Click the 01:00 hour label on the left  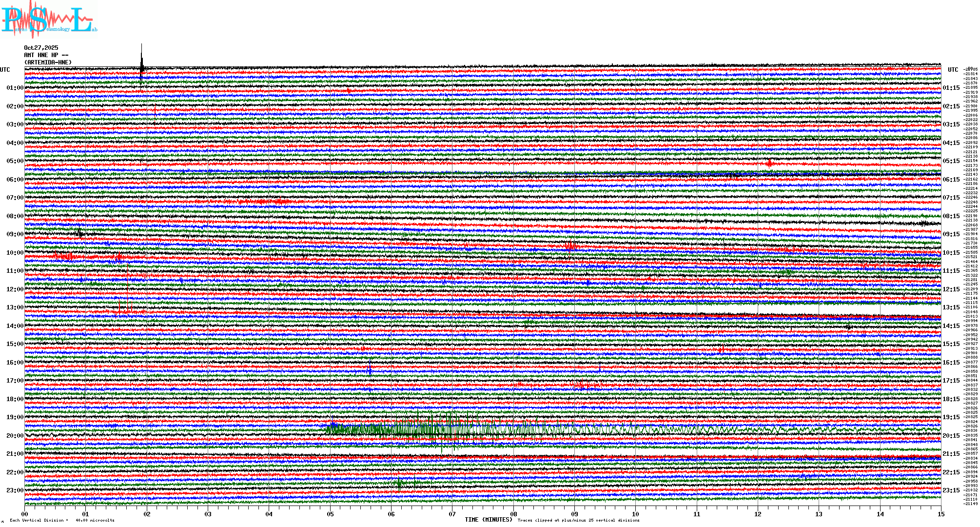[x=15, y=88]
